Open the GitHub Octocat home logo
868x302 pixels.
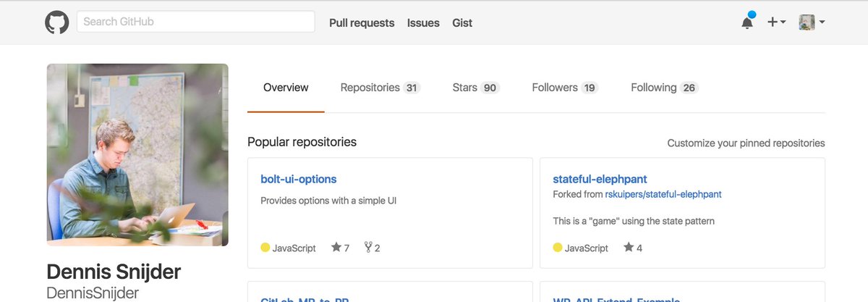(x=57, y=22)
